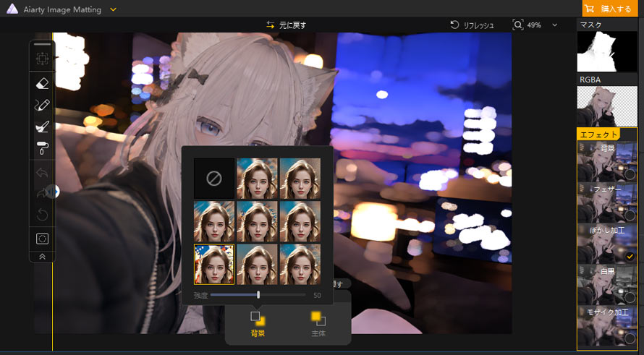Screen dimensions: 644x355
Task: Click the リフレッシュ refresh button
Action: click(x=472, y=25)
